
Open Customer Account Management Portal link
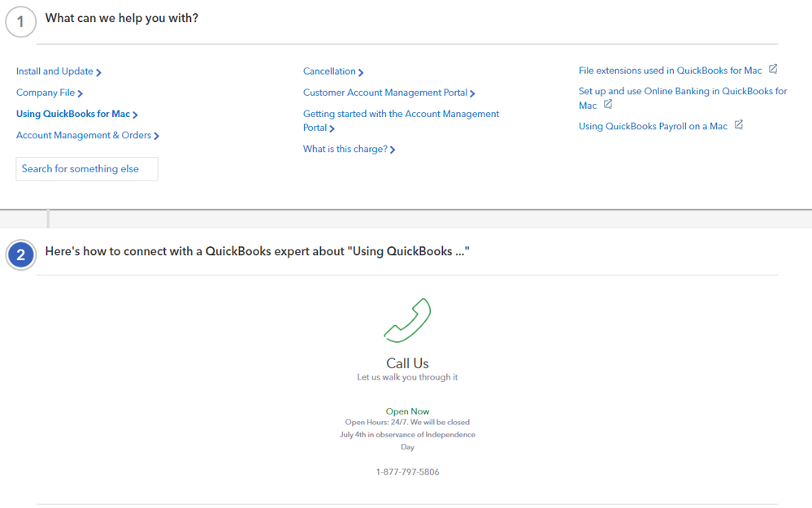[x=389, y=93]
